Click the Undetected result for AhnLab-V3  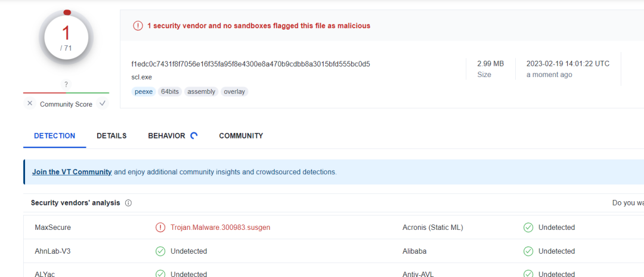pos(189,251)
